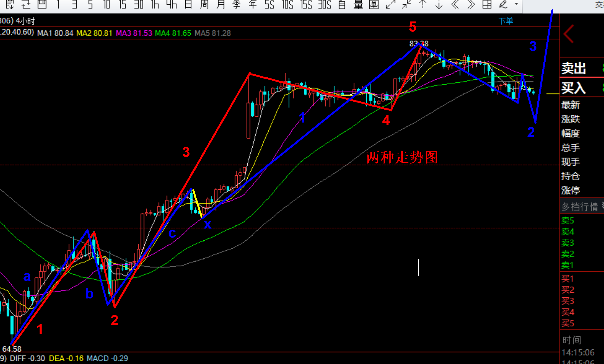Click the 买1 order book row

[x=568, y=279]
